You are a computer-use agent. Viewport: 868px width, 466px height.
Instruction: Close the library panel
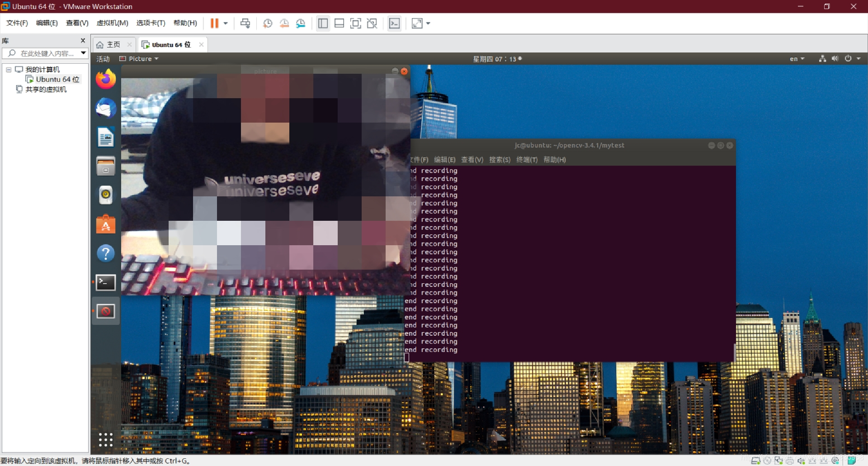pos(83,40)
